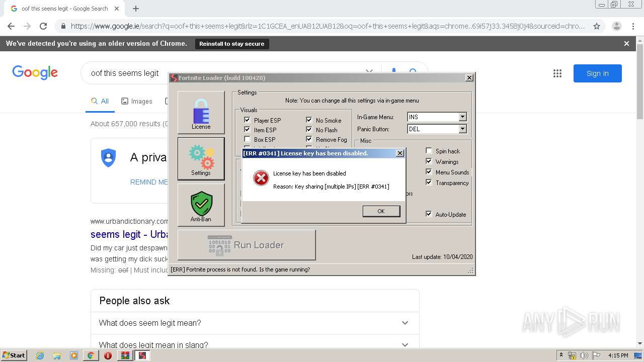Click the 4:15 PM taskbar clock

pos(618,355)
